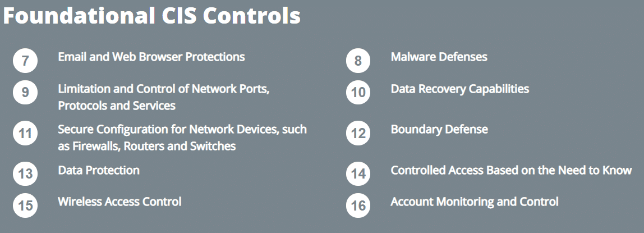
Task: Select Controlled Access Based on Need to Know
Action: pos(511,170)
